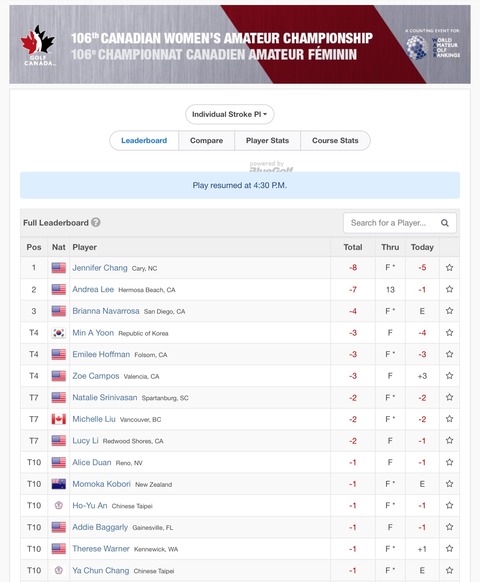Viewport: 480px width, 582px height.
Task: Sort by the Today column header
Action: (x=422, y=247)
